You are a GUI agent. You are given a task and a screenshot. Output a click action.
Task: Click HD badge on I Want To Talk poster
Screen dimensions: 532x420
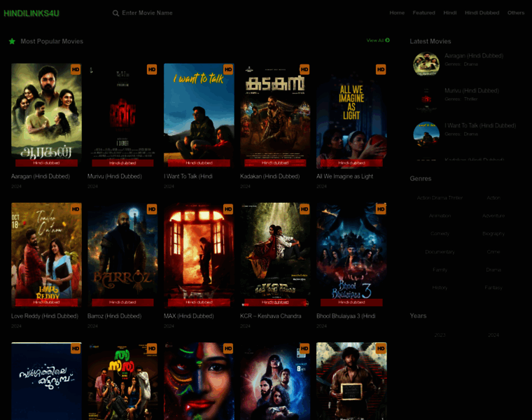click(228, 69)
